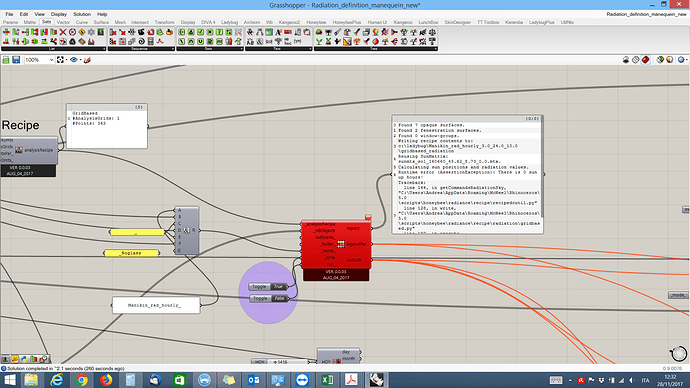Open Chrome from the taskbar
690x388 pixels.
click(x=81, y=380)
